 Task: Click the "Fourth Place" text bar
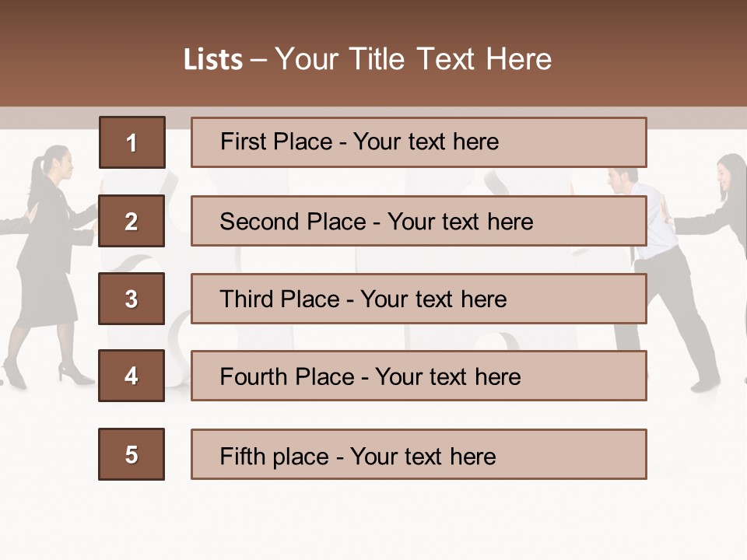[x=419, y=376]
